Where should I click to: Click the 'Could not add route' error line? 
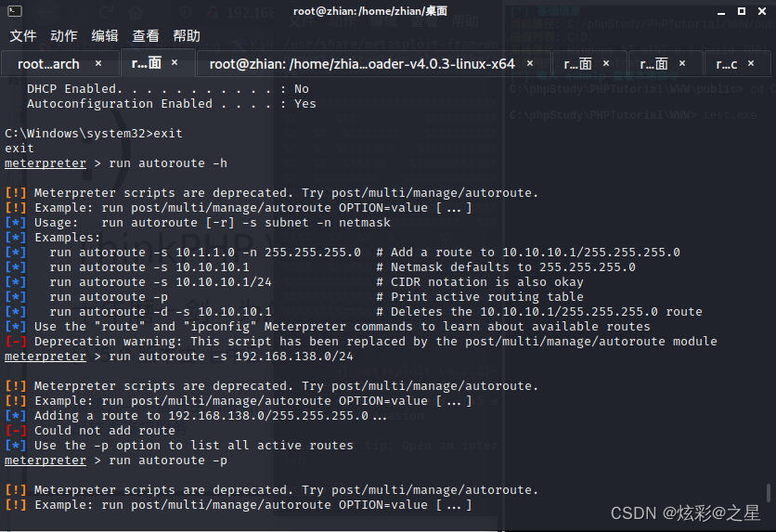click(90, 431)
